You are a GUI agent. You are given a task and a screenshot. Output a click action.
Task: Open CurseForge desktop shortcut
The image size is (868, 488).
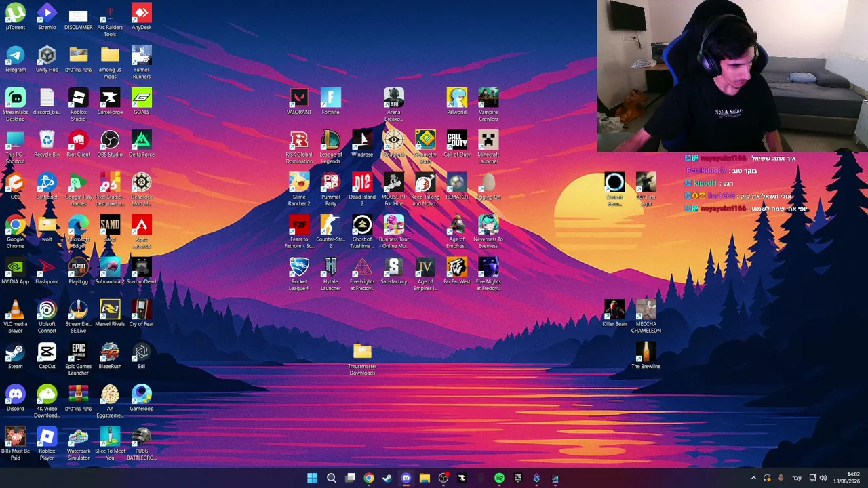(x=110, y=102)
